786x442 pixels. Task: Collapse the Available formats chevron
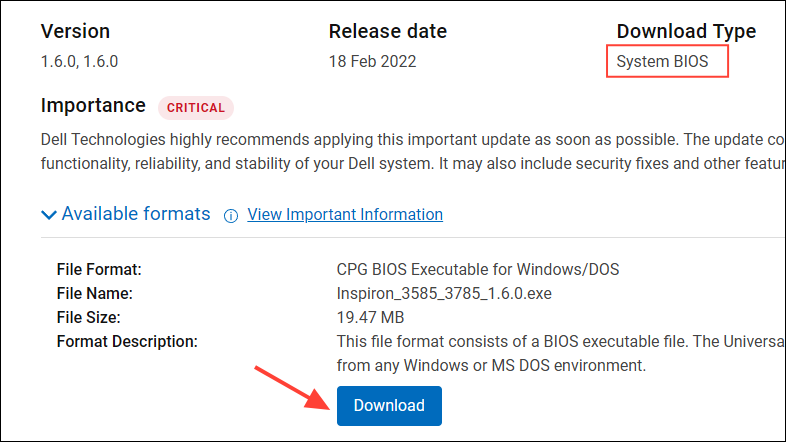click(x=49, y=215)
